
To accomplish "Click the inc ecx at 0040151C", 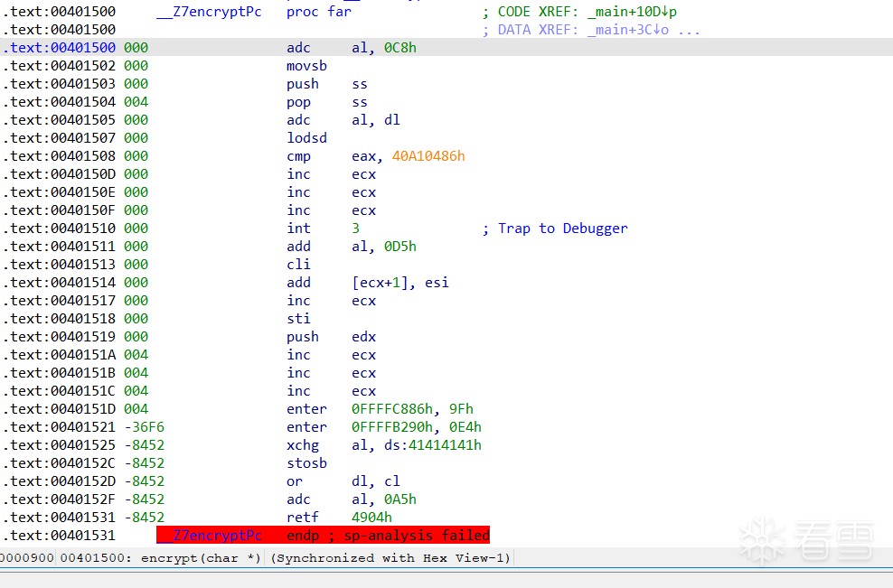I will click(331, 391).
